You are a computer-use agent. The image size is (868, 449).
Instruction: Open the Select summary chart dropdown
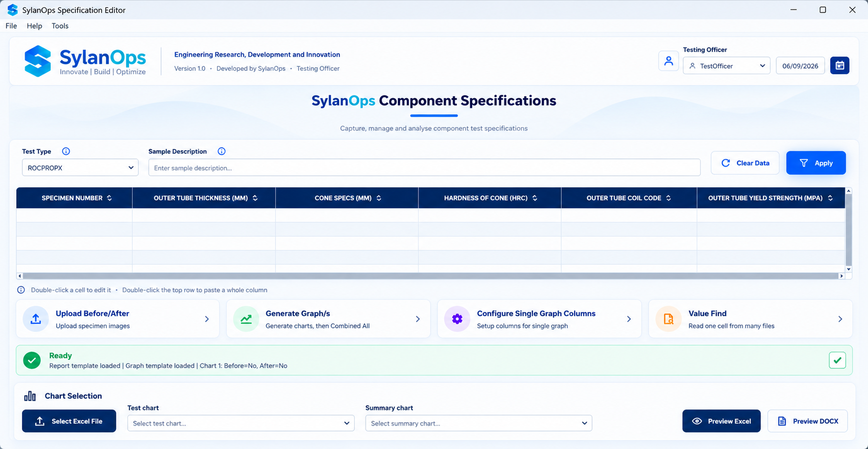[x=479, y=423]
